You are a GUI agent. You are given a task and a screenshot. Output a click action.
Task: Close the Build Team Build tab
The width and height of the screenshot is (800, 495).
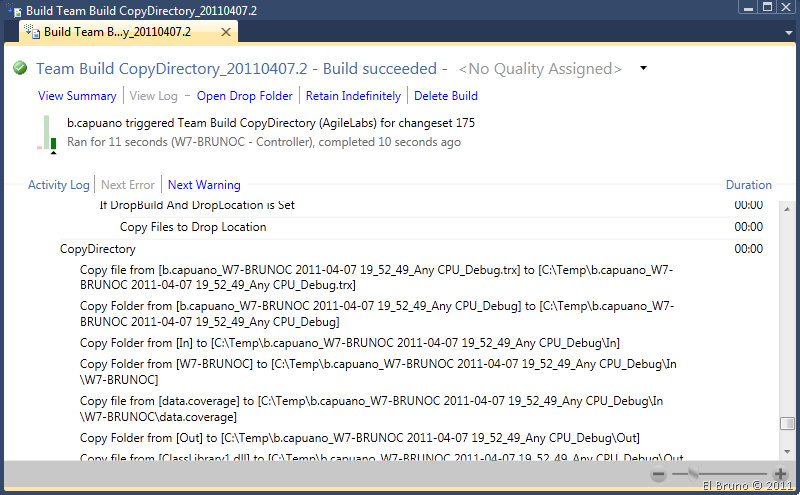226,32
